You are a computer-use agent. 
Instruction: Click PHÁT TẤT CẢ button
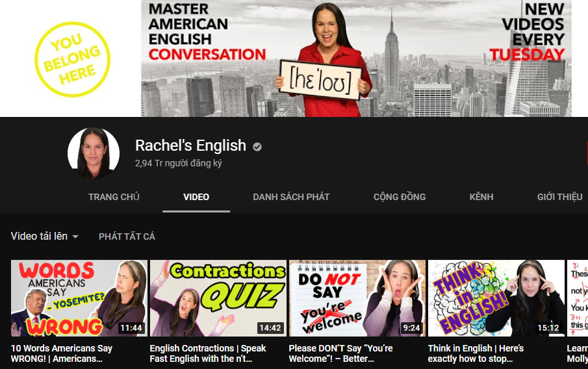[127, 236]
